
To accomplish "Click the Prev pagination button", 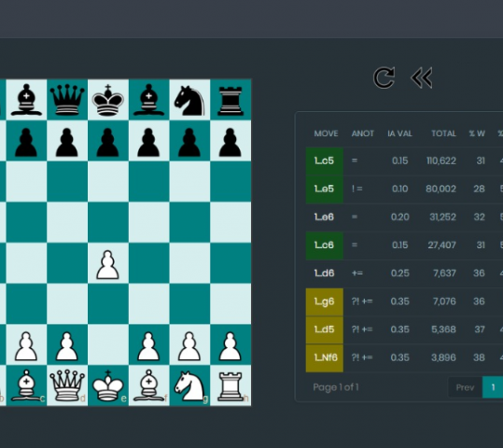I will [465, 387].
